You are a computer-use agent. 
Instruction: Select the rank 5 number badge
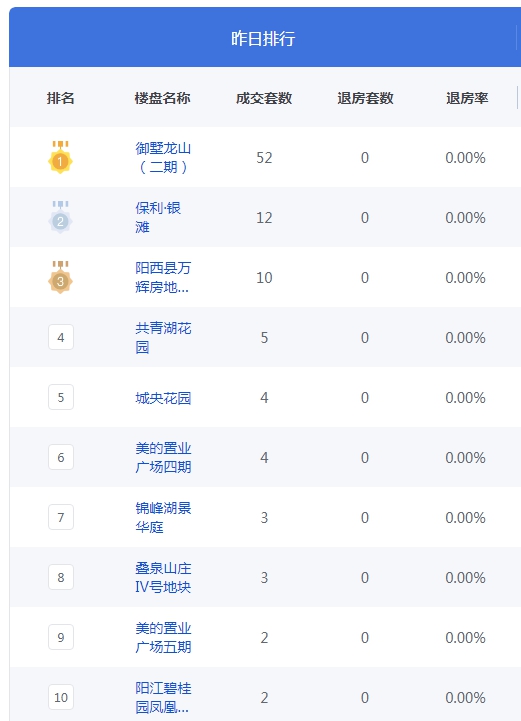tap(61, 397)
